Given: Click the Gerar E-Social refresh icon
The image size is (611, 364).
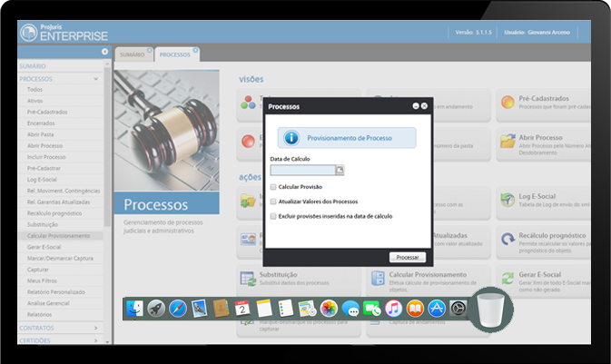Looking at the screenshot, I should pos(508,279).
